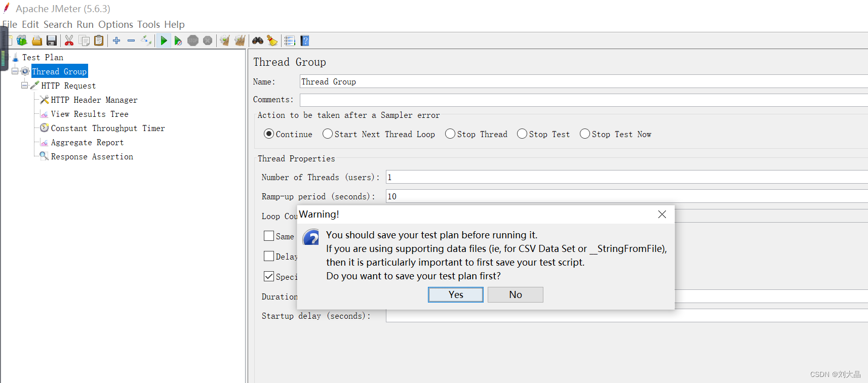Screen dimensions: 868x383
Task: Collapse the HTTP Request tree node
Action: pyautogui.click(x=24, y=86)
